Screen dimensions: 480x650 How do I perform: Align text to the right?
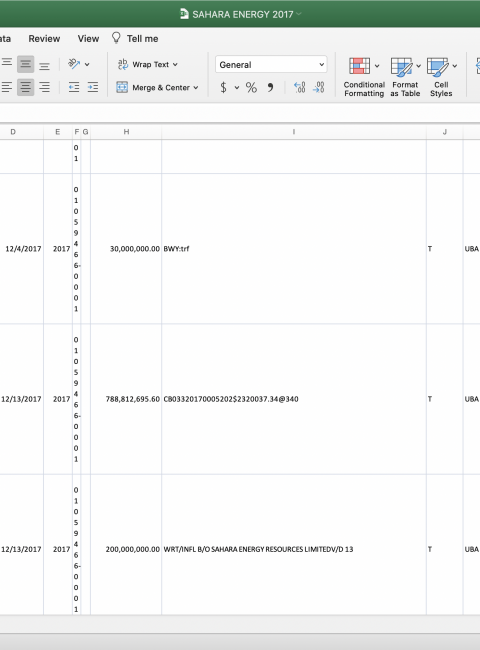tap(44, 87)
